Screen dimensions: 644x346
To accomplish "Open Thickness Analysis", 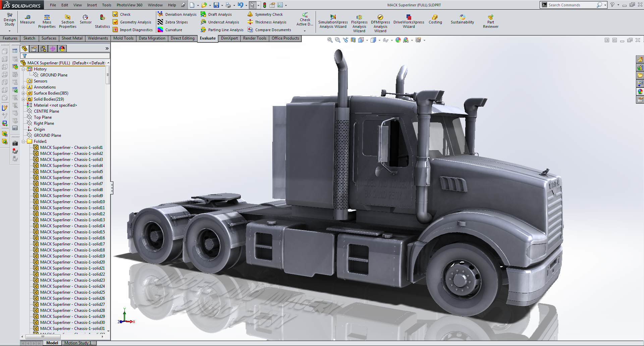I will [267, 22].
